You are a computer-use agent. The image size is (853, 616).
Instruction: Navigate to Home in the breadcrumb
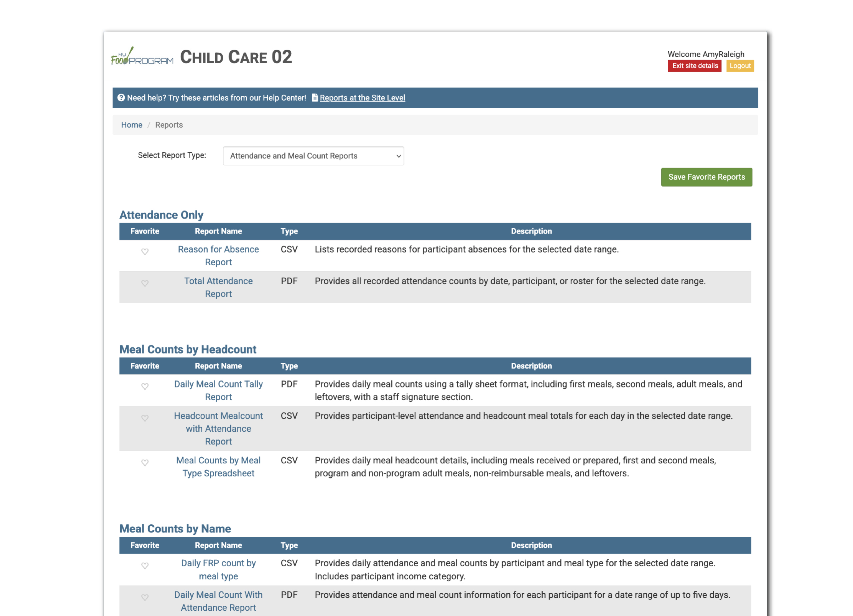[132, 125]
